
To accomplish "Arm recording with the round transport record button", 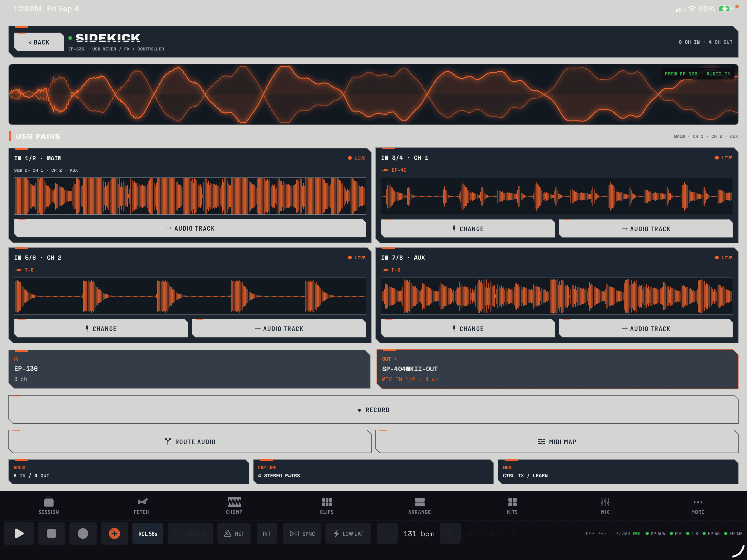I will (x=83, y=533).
